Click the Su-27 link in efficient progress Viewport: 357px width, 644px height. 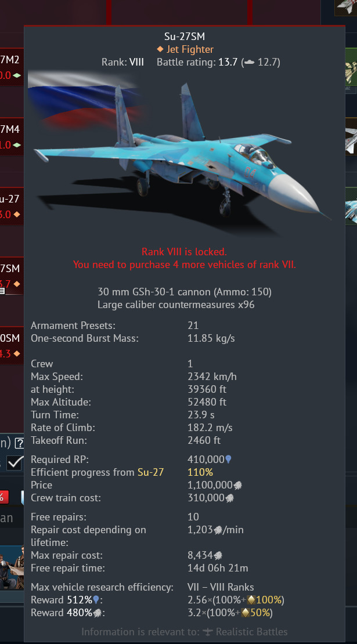(150, 472)
